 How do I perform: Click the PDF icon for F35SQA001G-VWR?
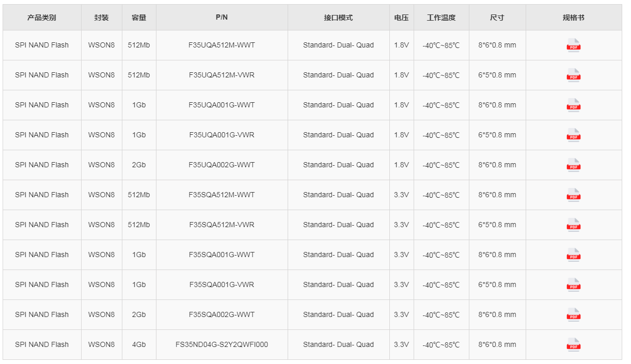(574, 285)
